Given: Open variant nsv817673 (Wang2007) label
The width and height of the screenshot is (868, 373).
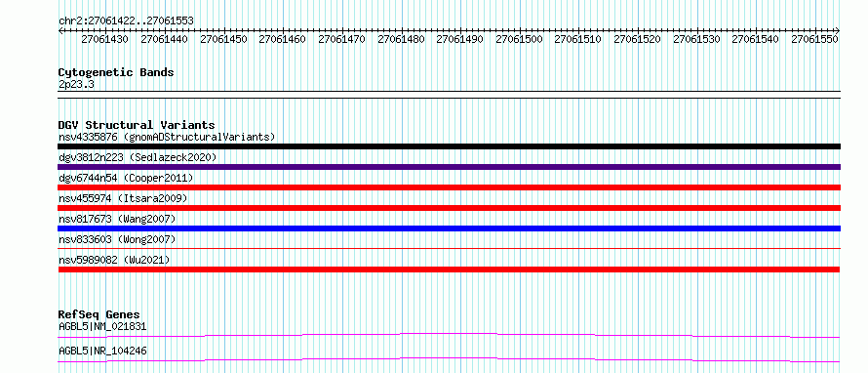Looking at the screenshot, I should click(117, 219).
